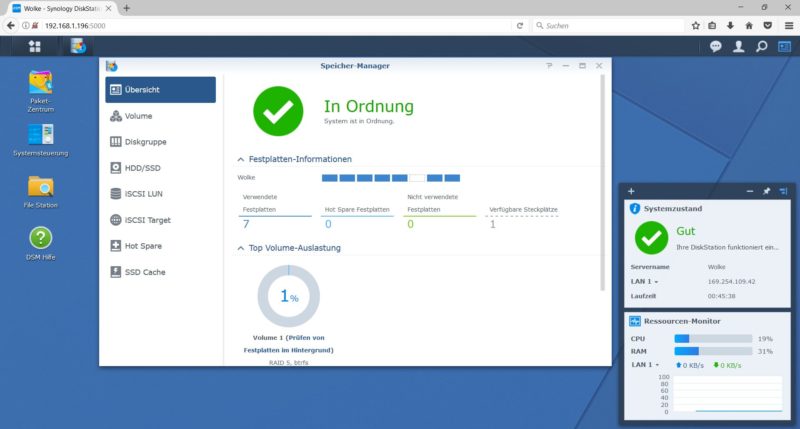Click Systemzustand info icon

point(635,209)
